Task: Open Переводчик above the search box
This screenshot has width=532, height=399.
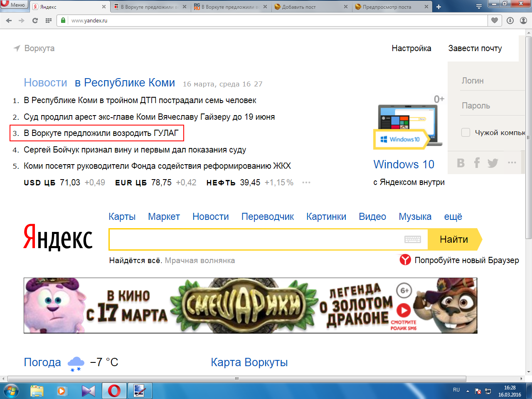Action: tap(268, 217)
